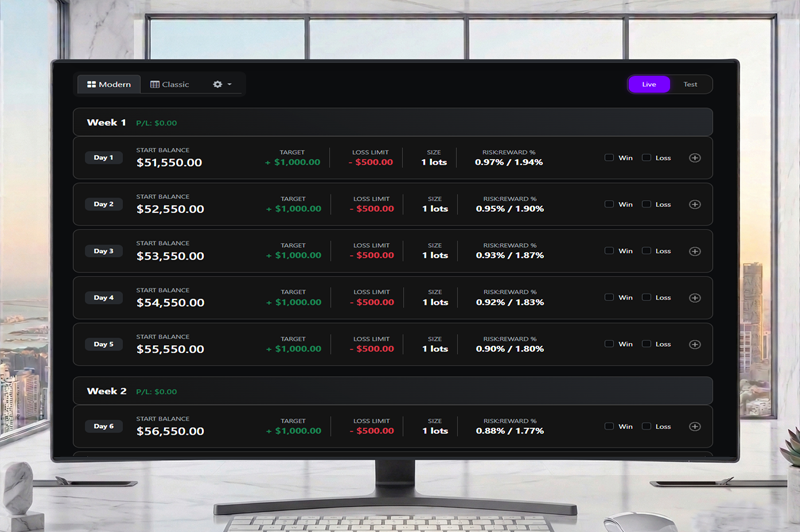Click Day 1 target + $1,000.00

coord(293,162)
